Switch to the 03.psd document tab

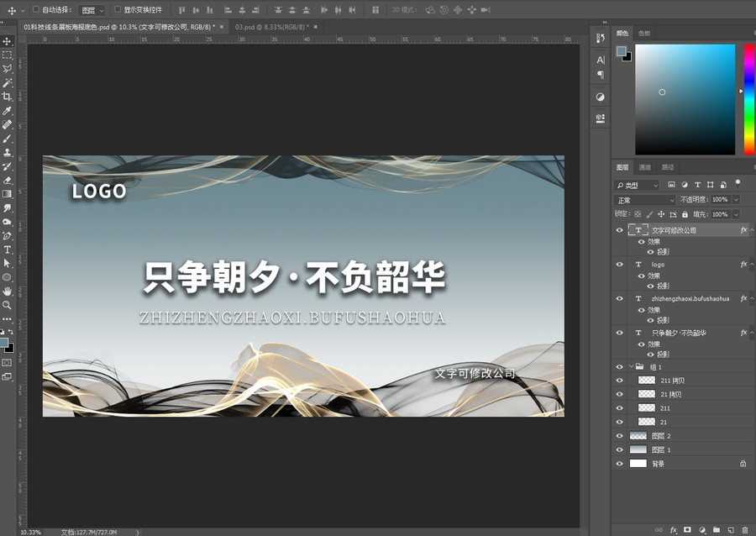(272, 27)
